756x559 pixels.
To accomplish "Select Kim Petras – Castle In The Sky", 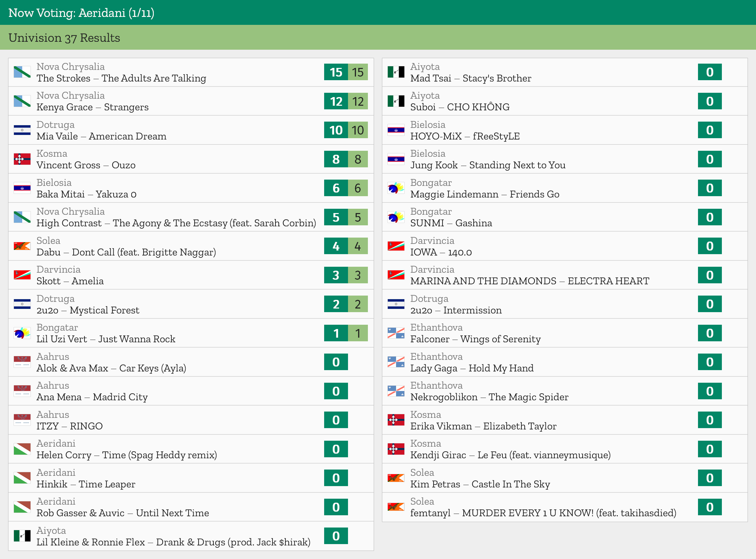I will (x=480, y=484).
